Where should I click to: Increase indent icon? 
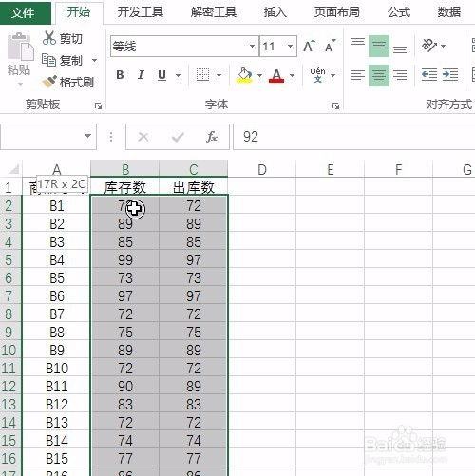tap(450, 75)
